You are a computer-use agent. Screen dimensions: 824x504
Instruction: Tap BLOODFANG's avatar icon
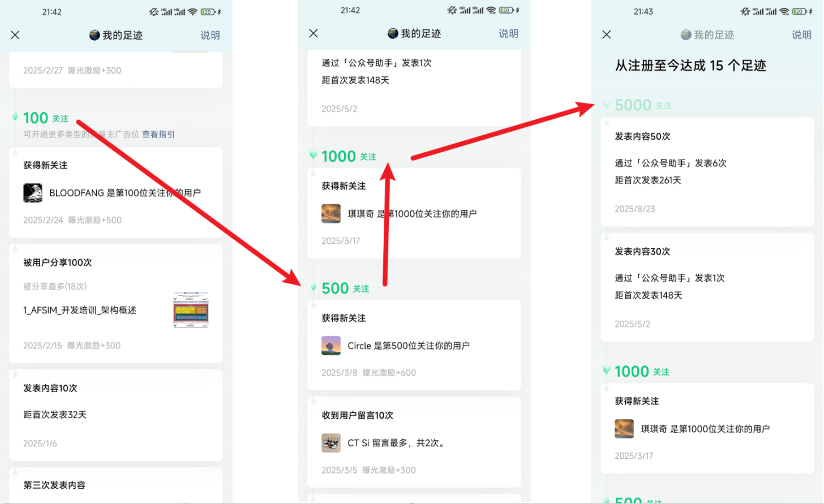coord(33,193)
